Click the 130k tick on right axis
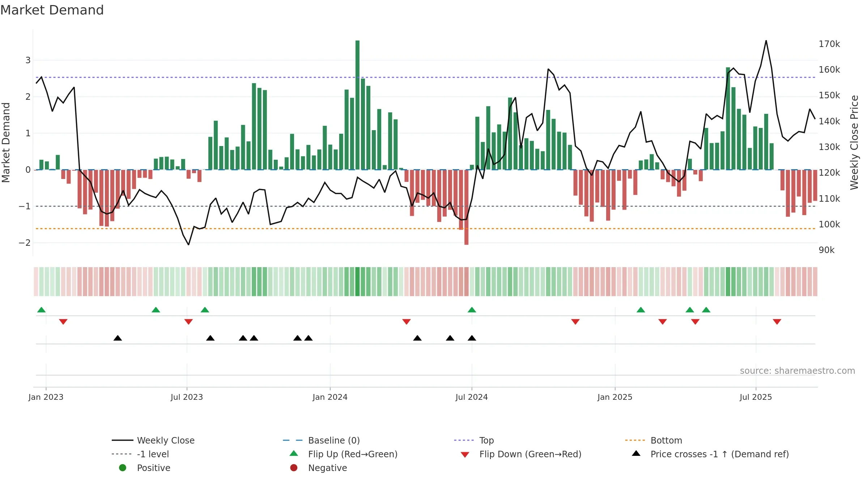 pos(830,147)
